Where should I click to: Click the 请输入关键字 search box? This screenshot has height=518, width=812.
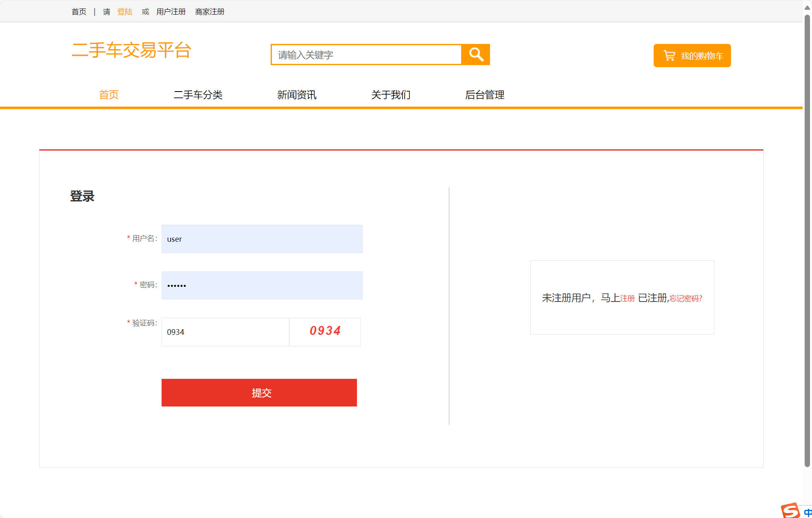[366, 55]
